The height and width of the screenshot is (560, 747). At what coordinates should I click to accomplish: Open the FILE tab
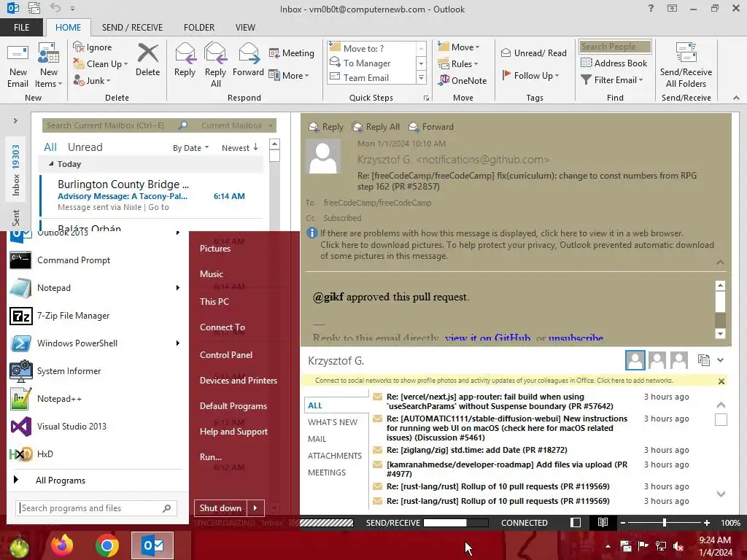click(21, 27)
